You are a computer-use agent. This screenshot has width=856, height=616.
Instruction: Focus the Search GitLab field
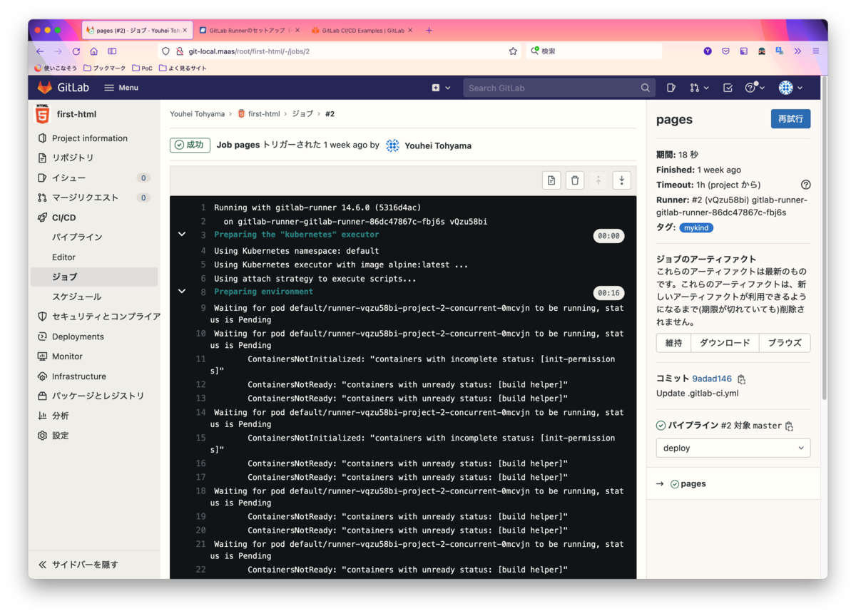[559, 88]
